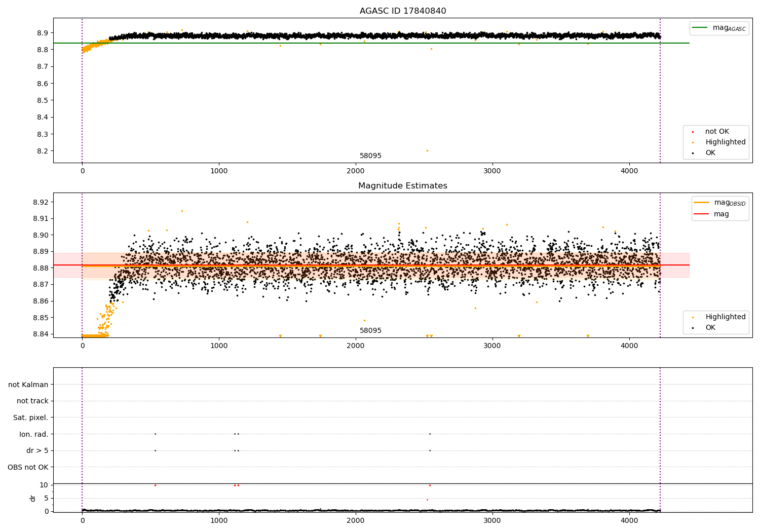760x532 pixels.
Task: Click the x-axis tick 3000 in middle plot
Action: [x=492, y=346]
